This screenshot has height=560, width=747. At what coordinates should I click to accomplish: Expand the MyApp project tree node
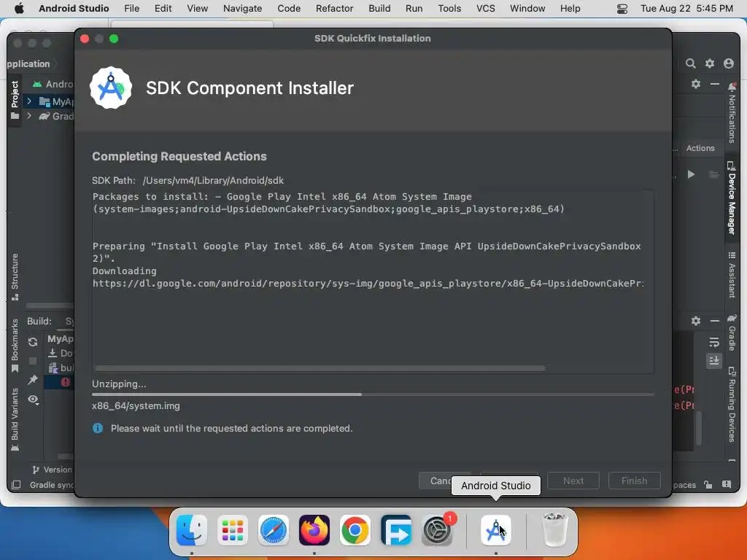click(29, 101)
